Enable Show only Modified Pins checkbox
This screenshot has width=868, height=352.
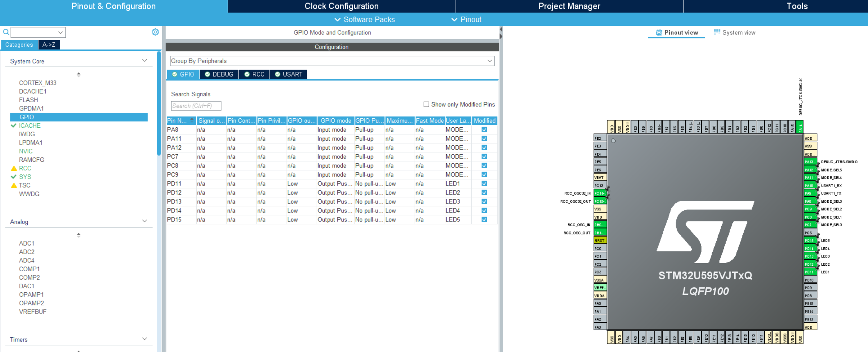426,104
